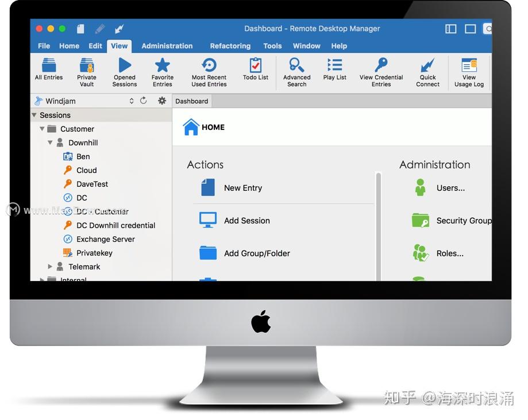Collapse the Sessions tree
Viewport: 528px width, 420px height.
(34, 115)
